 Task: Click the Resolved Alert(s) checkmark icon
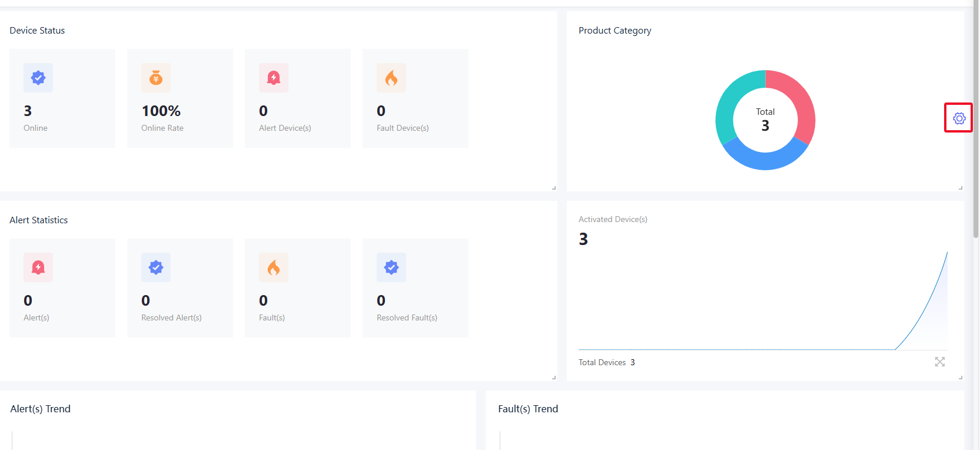pos(156,267)
